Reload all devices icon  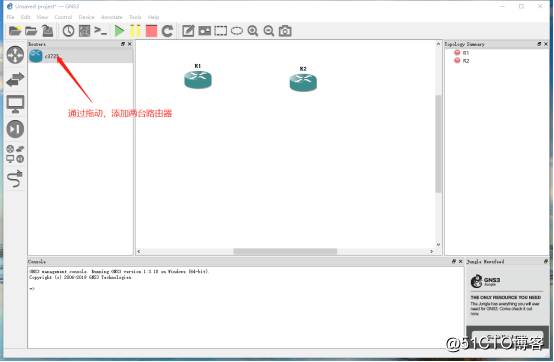point(167,31)
